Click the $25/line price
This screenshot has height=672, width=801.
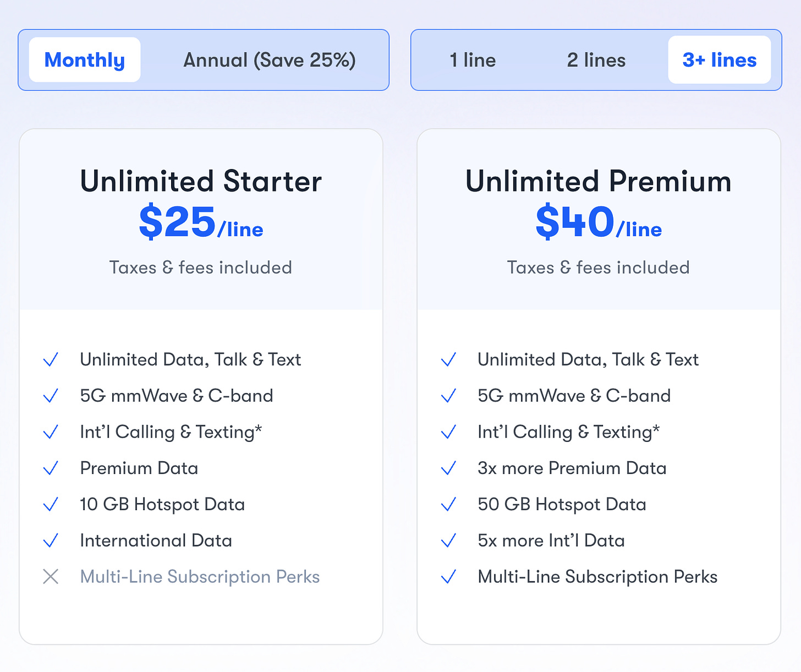coord(201,223)
